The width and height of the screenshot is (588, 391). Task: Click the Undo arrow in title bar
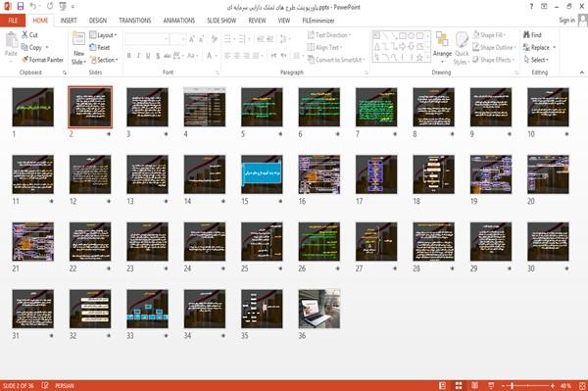tap(33, 6)
